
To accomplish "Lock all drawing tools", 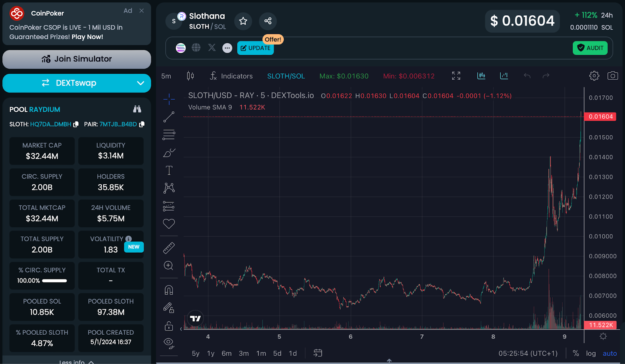I will (x=169, y=326).
